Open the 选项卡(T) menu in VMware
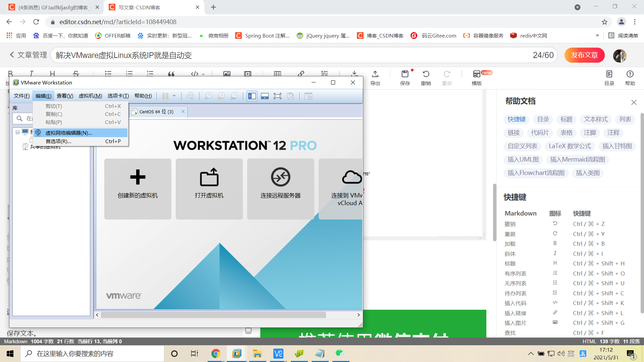 (x=118, y=96)
